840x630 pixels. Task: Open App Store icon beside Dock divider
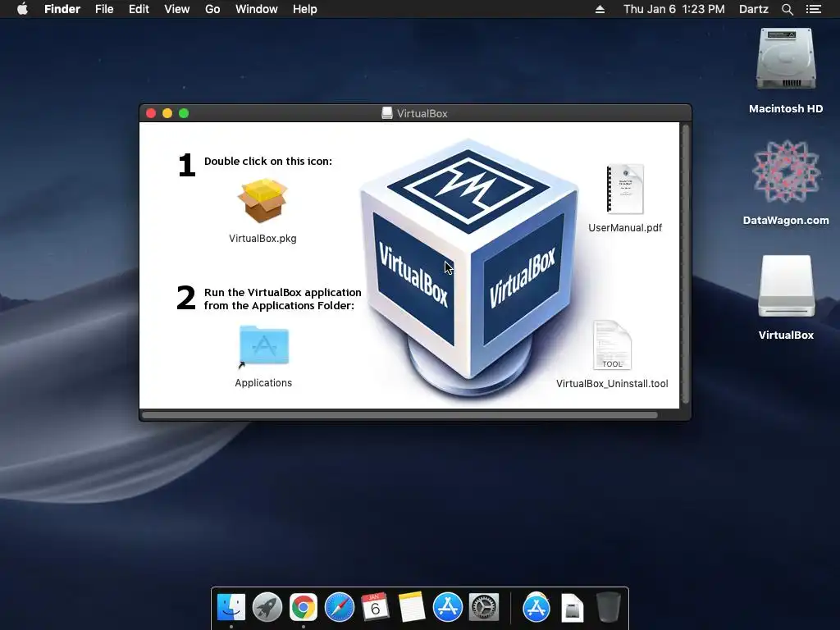[x=536, y=608]
